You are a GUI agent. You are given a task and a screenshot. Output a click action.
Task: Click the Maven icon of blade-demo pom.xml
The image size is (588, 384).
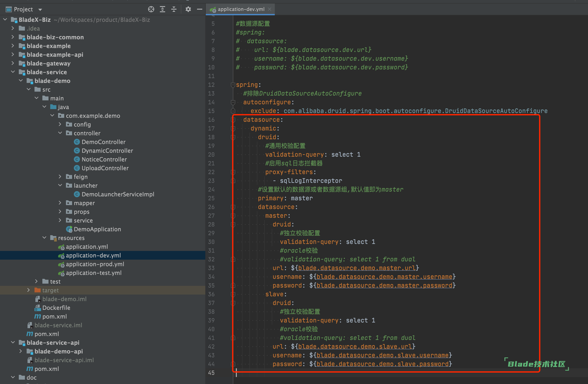click(x=38, y=316)
